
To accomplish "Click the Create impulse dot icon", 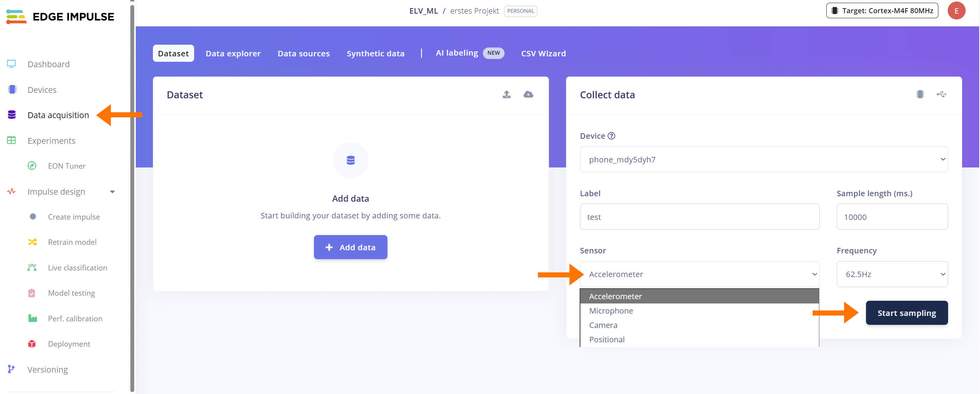I will click(x=33, y=216).
